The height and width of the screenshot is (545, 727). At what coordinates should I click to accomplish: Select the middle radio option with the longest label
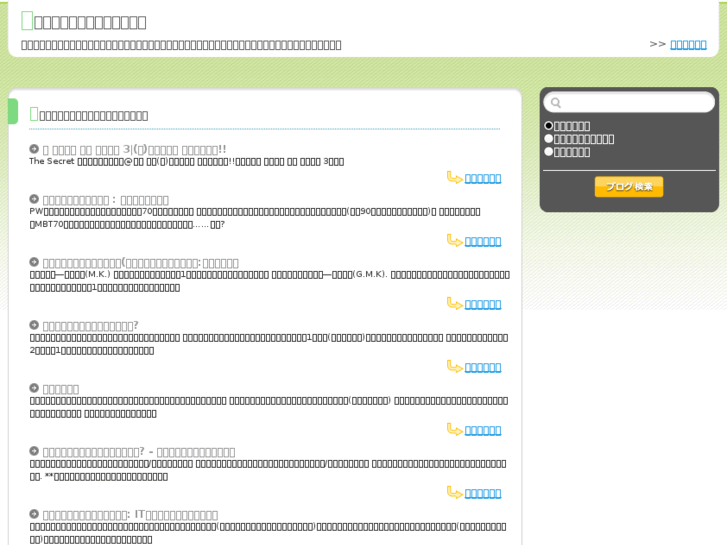point(548,139)
